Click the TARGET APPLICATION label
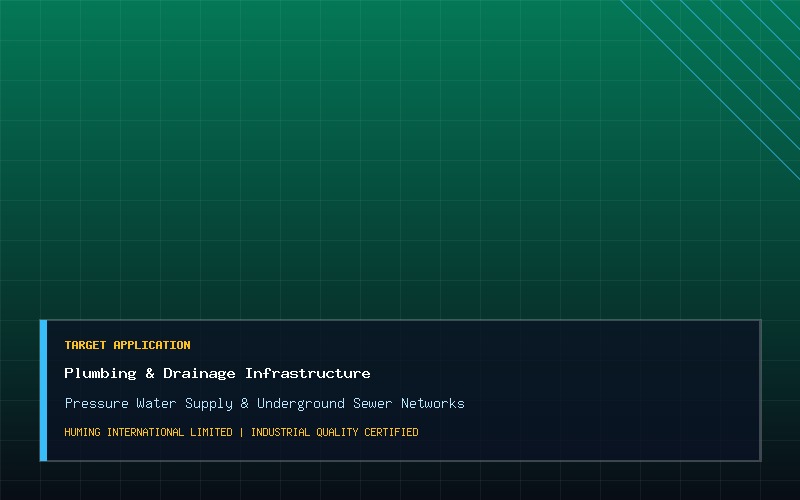The height and width of the screenshot is (500, 800). pos(127,345)
